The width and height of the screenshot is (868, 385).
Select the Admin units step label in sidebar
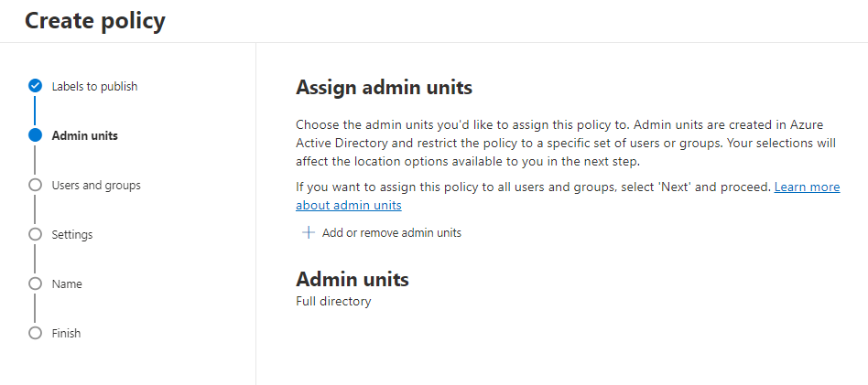[84, 135]
